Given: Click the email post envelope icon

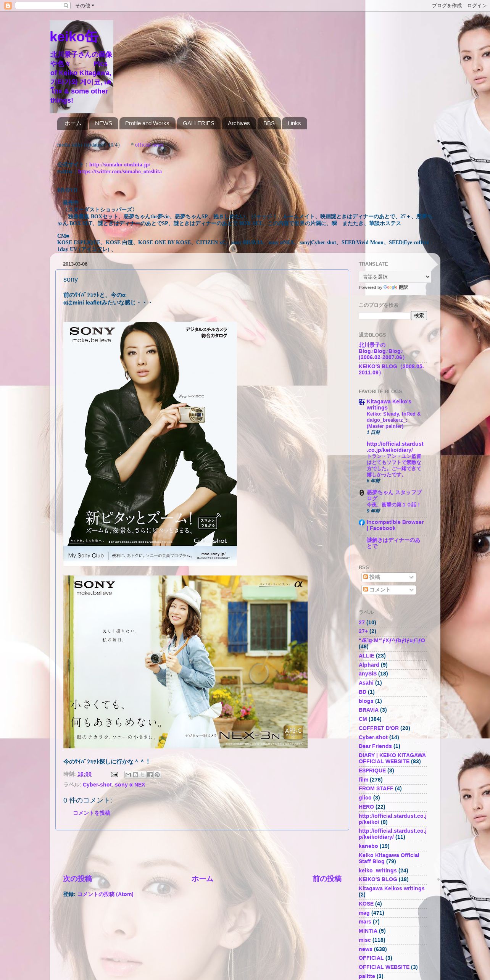Looking at the screenshot, I should tap(114, 774).
